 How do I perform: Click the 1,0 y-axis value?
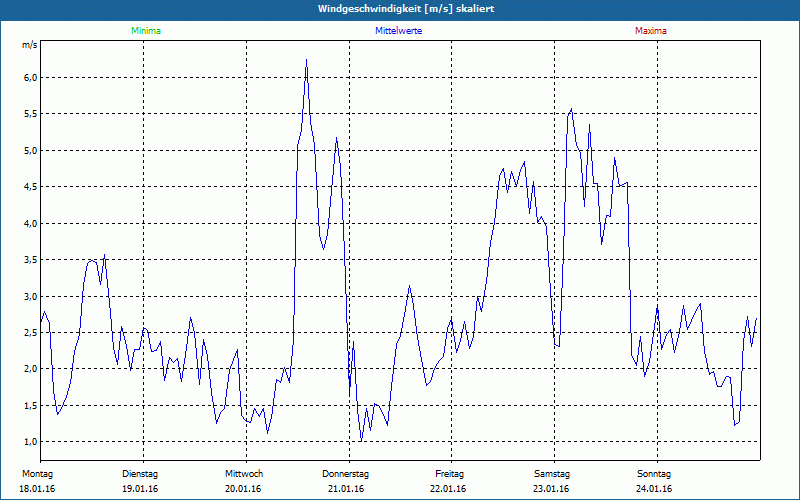pyautogui.click(x=31, y=442)
